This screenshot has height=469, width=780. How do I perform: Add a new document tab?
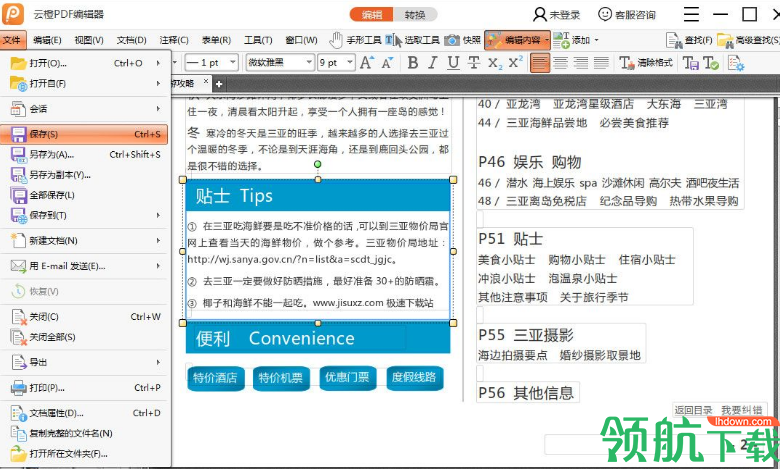coord(218,84)
